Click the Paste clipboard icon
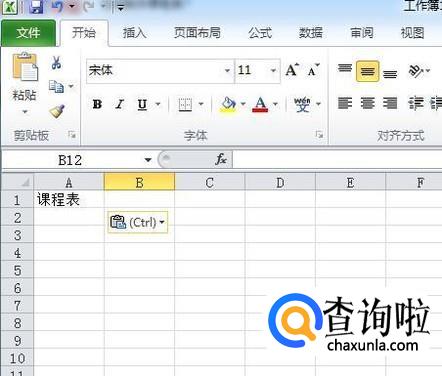442x376 pixels. (x=25, y=67)
